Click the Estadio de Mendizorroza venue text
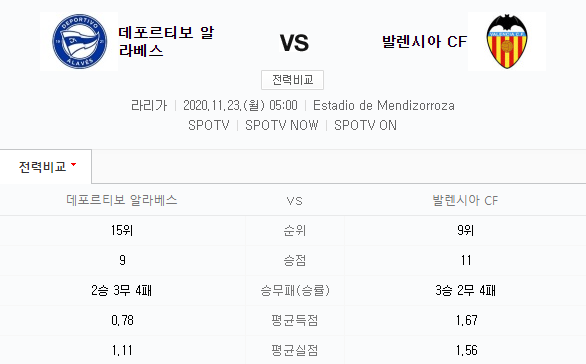This screenshot has height=364, width=586. coord(384,105)
